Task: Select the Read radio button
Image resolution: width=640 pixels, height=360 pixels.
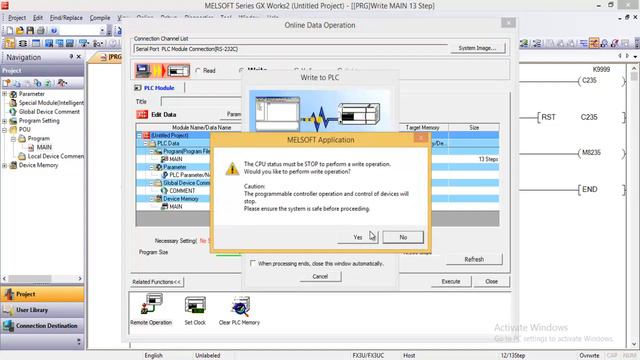Action: point(198,71)
